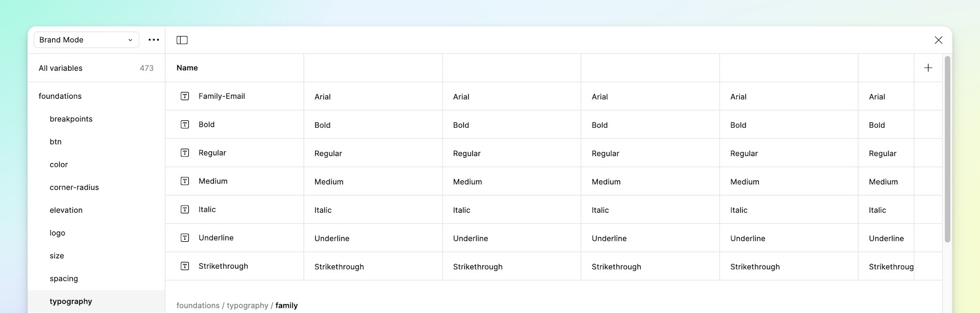This screenshot has height=313, width=980.
Task: Select the corner-radius group
Action: click(74, 187)
